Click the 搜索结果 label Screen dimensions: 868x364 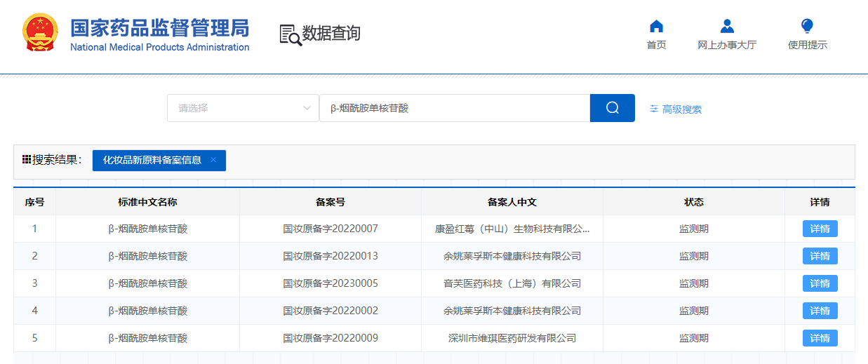(57, 160)
